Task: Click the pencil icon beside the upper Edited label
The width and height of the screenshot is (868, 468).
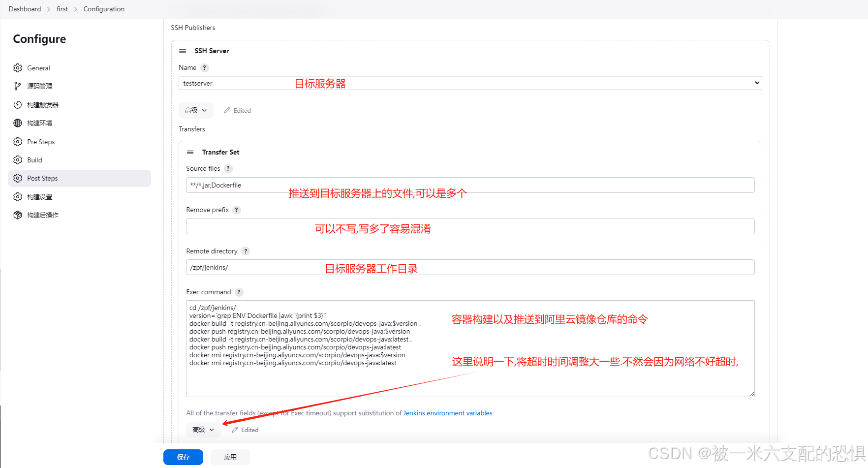Action: coord(227,111)
